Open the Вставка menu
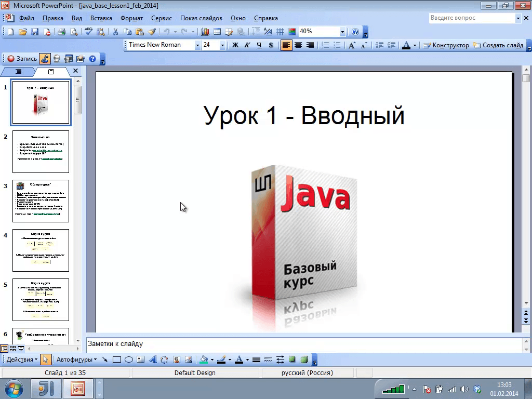This screenshot has height=399, width=532. (101, 18)
